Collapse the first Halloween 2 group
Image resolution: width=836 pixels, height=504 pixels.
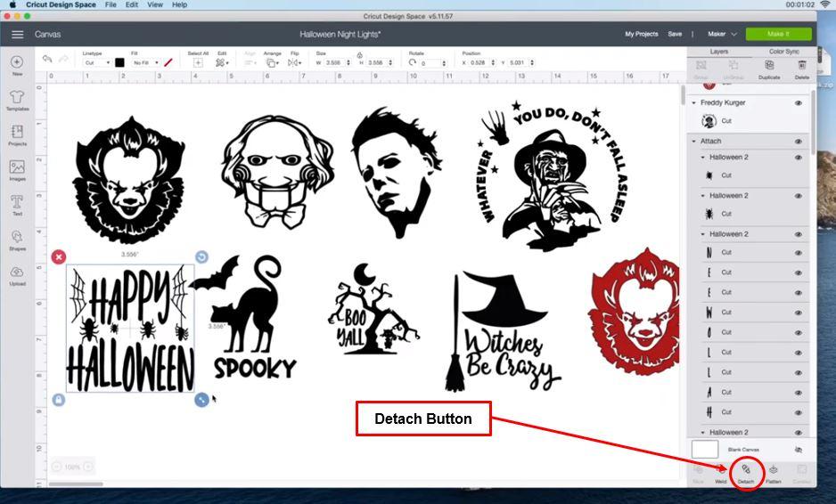702,158
